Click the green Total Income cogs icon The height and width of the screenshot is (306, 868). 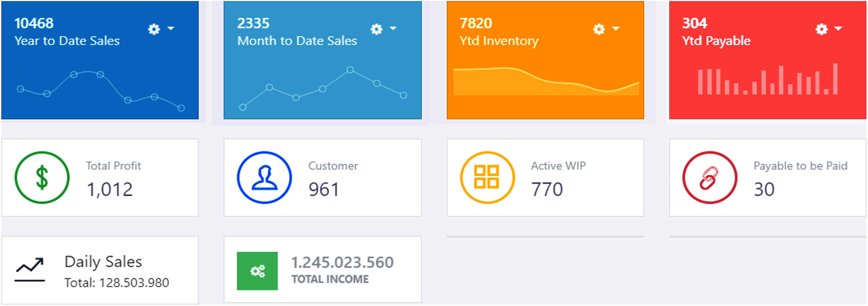coord(257,271)
